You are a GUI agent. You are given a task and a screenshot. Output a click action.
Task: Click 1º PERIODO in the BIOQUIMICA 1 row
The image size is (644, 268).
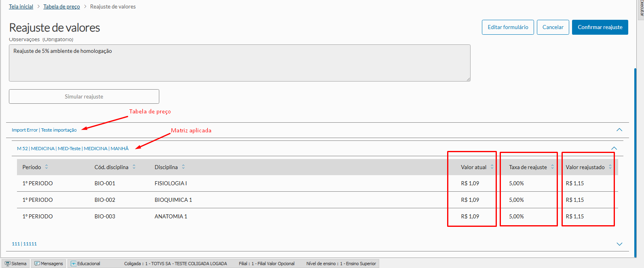pyautogui.click(x=38, y=200)
